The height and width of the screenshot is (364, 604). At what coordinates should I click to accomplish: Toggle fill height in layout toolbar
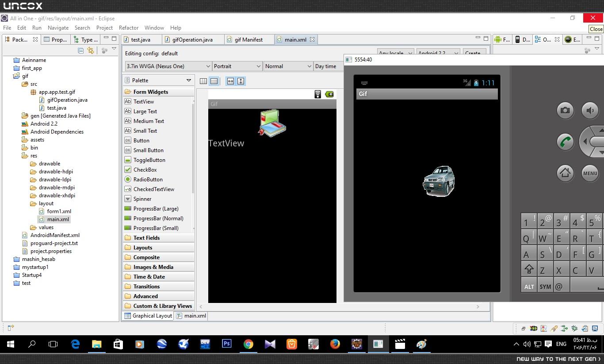pyautogui.click(x=241, y=81)
